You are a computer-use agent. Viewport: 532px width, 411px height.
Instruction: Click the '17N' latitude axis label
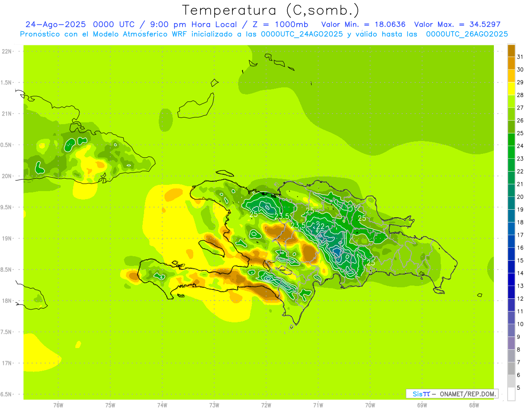click(7, 363)
